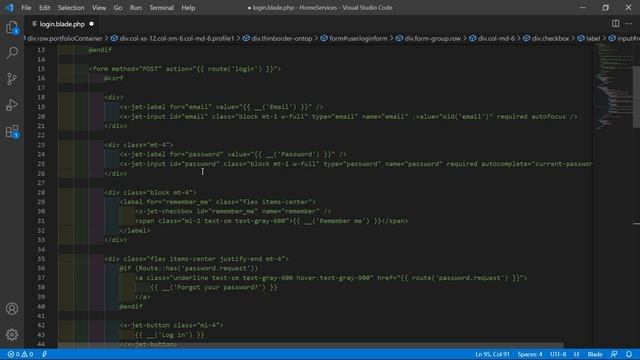Open the Go menu
The width and height of the screenshot is (640, 360).
click(118, 8)
